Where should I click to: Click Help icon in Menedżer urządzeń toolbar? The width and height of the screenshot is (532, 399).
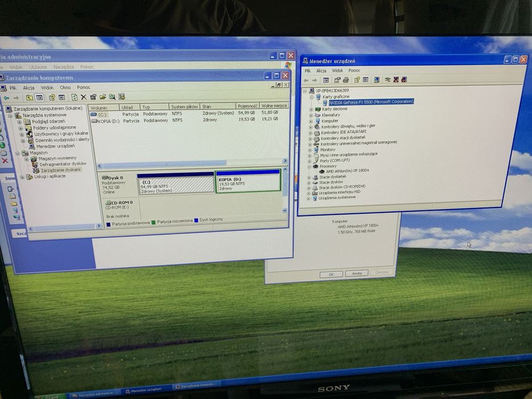(357, 80)
